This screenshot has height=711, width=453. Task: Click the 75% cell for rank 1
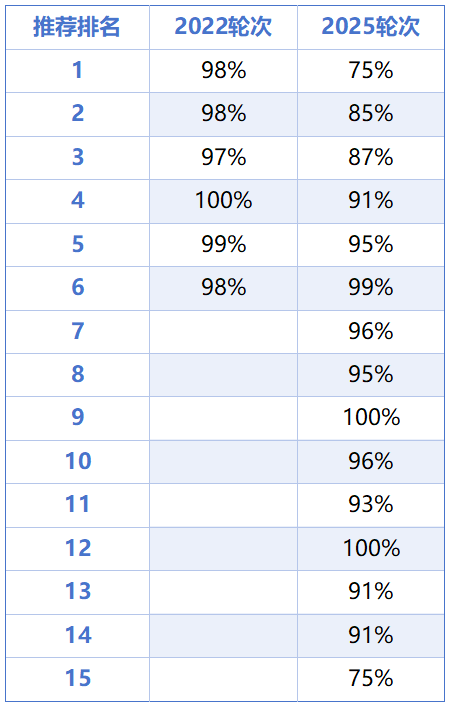coord(371,71)
